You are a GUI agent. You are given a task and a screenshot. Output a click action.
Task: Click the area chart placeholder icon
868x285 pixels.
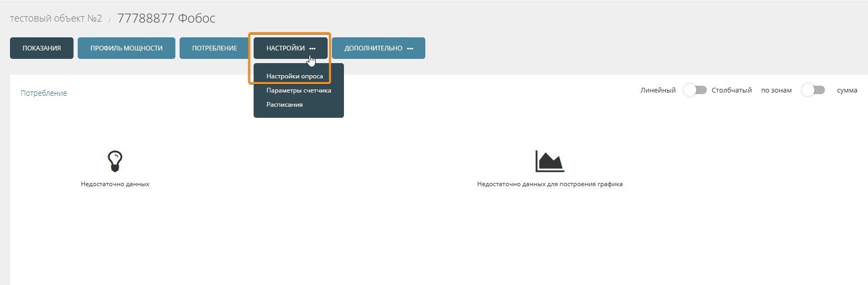[549, 161]
